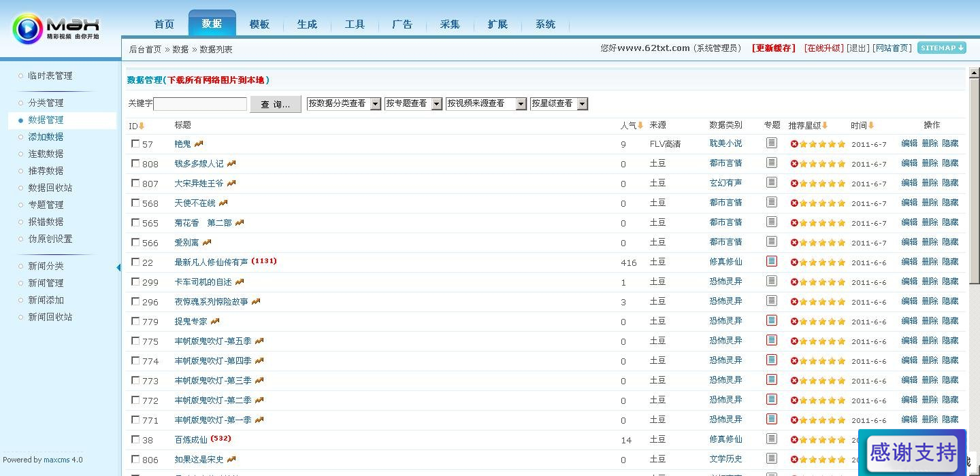Tick the checkbox for ID 771

pyautogui.click(x=135, y=420)
